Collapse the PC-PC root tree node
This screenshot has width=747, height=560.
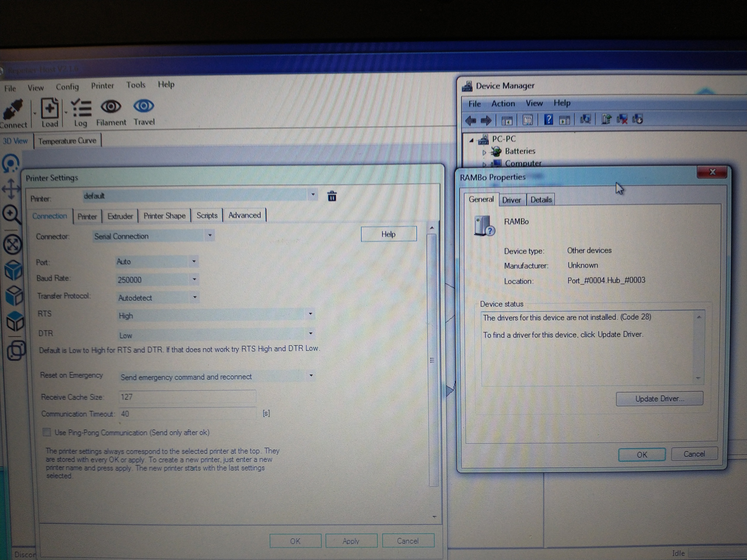[471, 140]
